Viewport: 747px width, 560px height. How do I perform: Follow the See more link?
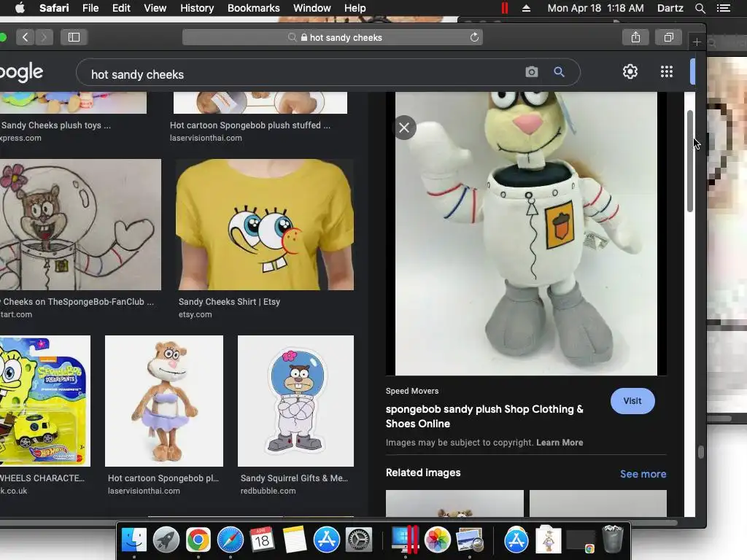[643, 474]
